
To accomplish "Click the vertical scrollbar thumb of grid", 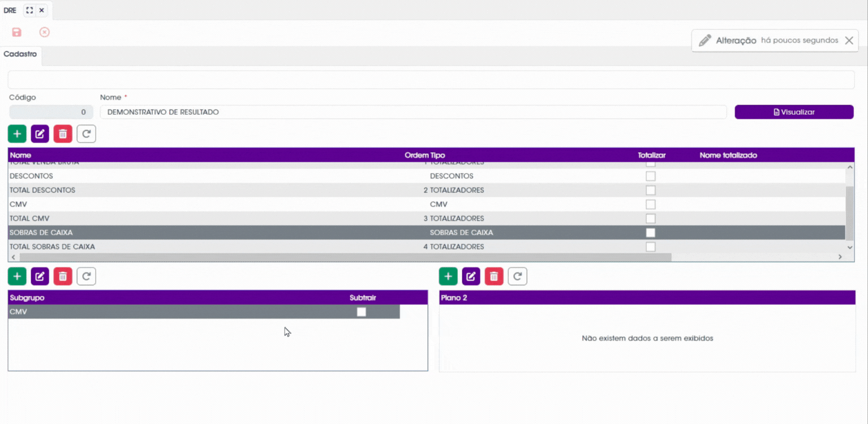I will pyautogui.click(x=849, y=213).
